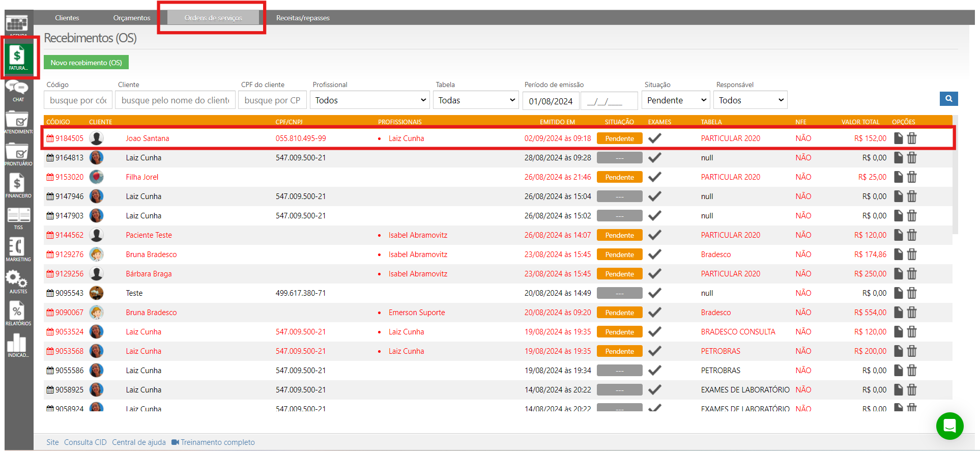Click Pendente status for order 9184505
The width and height of the screenshot is (980, 451).
tap(620, 138)
